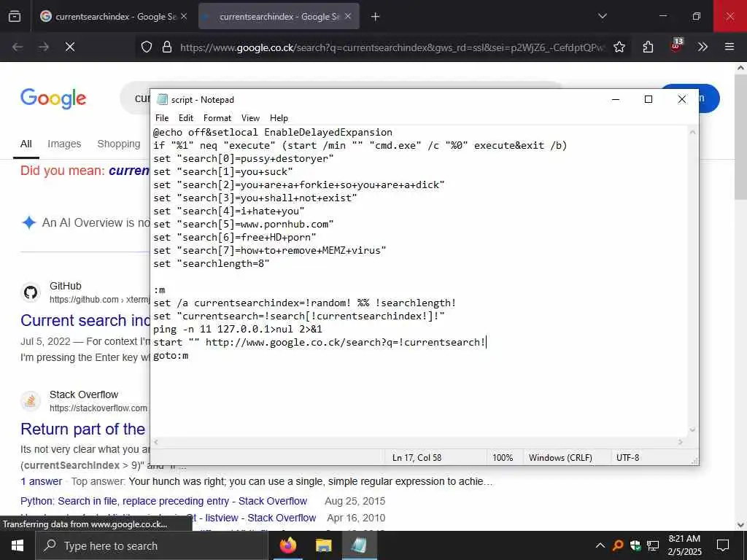Click the Notepad vertical scrollbar down arrow

(693, 430)
